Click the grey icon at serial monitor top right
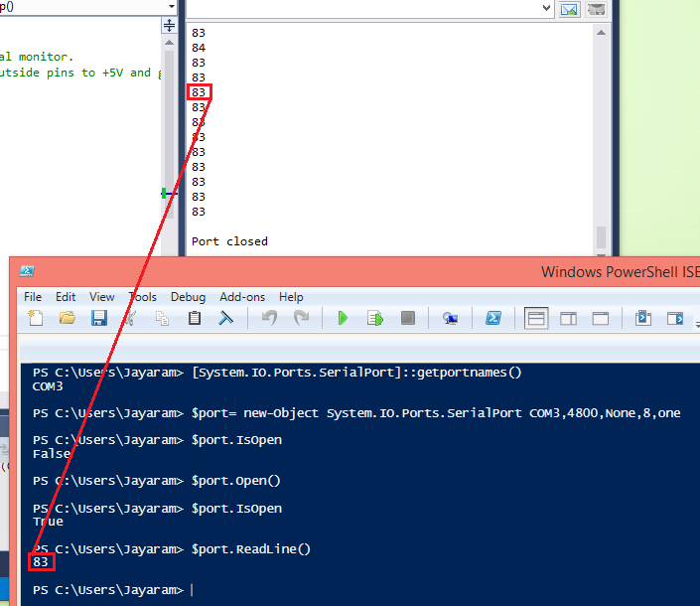This screenshot has width=700, height=606. [597, 9]
